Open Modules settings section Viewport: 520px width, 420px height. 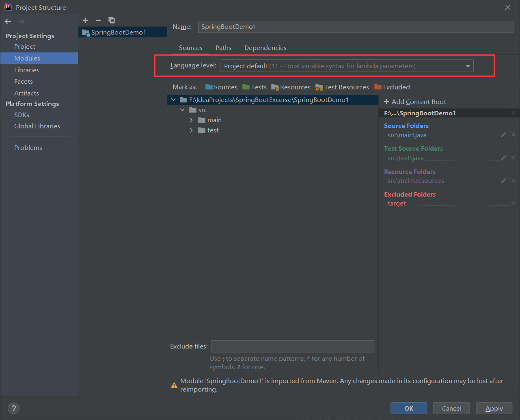coord(39,58)
